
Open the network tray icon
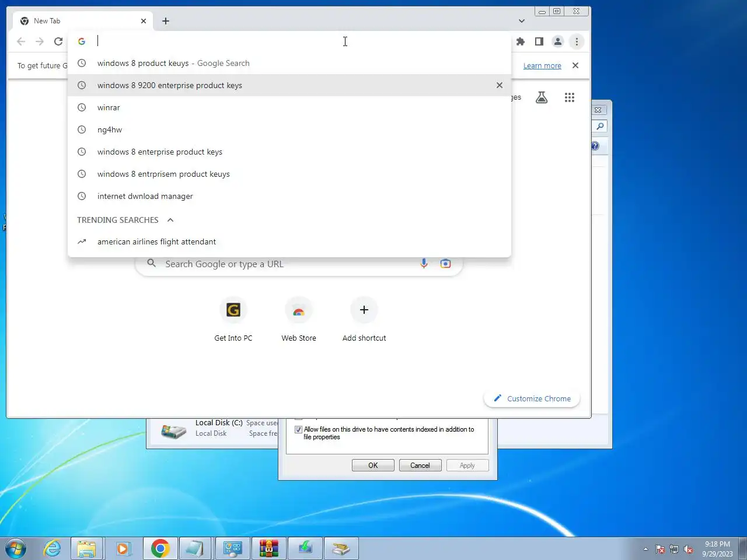(x=674, y=549)
